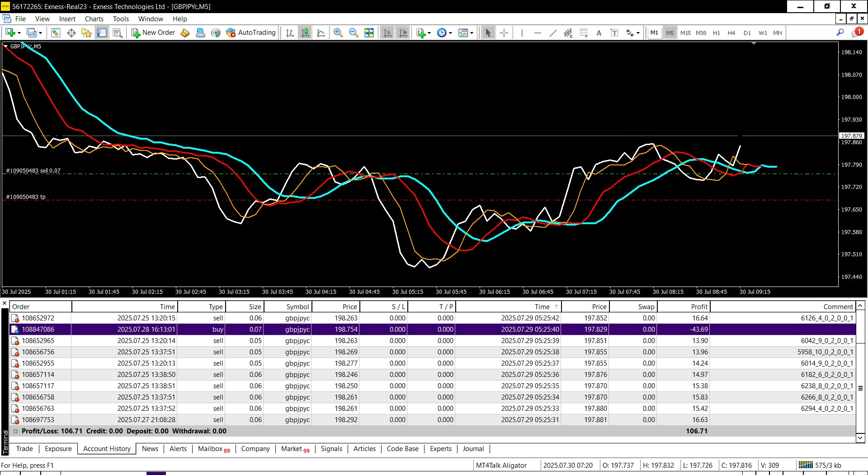Click the Tile Windows icon
The image size is (868, 475).
[x=369, y=33]
